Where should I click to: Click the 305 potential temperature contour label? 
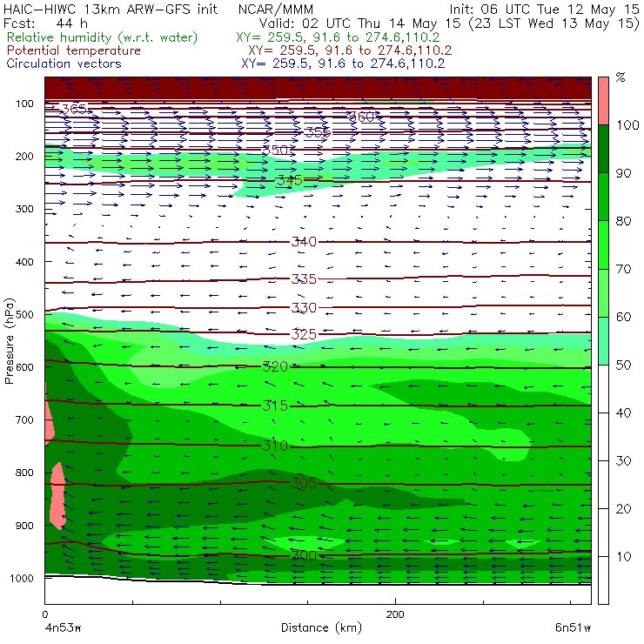tap(304, 483)
